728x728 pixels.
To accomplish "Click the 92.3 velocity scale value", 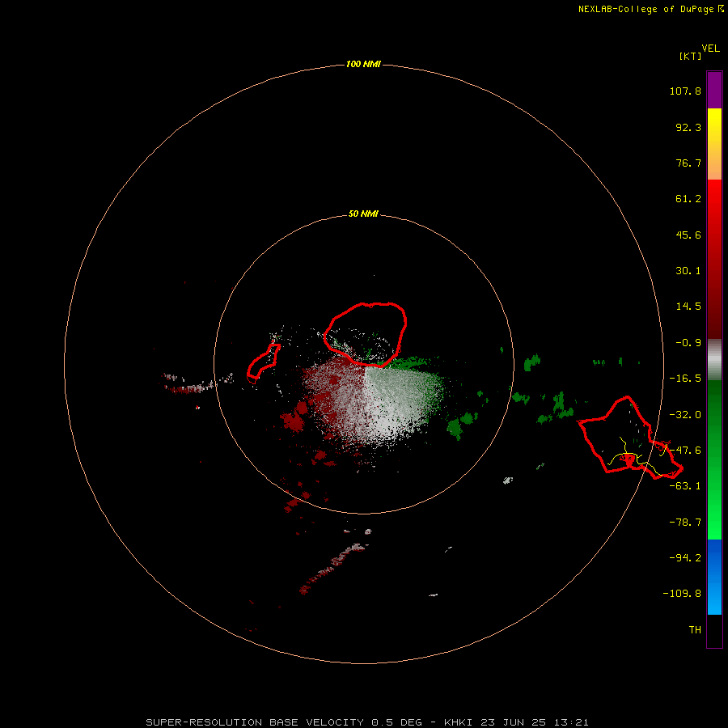I will coord(688,127).
